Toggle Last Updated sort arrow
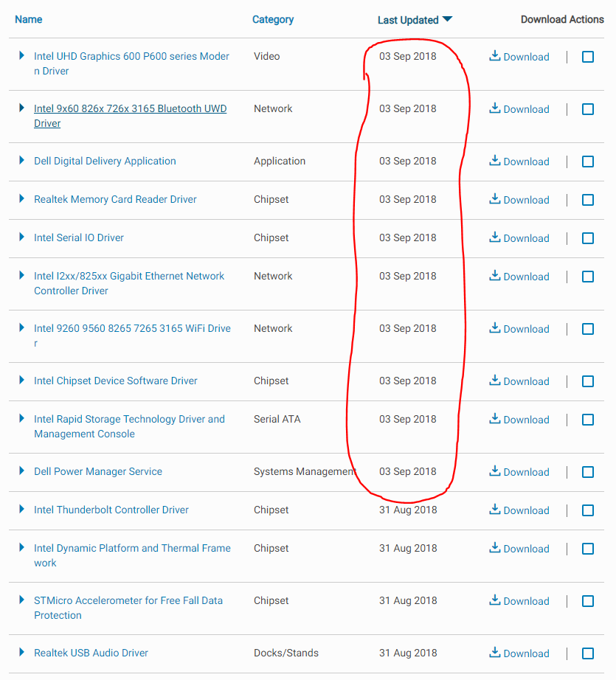The height and width of the screenshot is (680, 616). tap(448, 20)
